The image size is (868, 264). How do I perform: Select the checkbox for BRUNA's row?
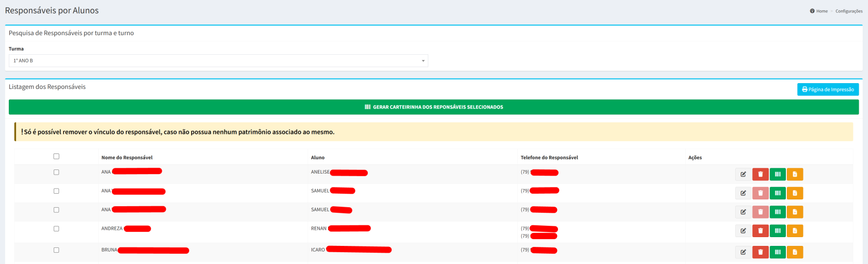pyautogui.click(x=56, y=250)
